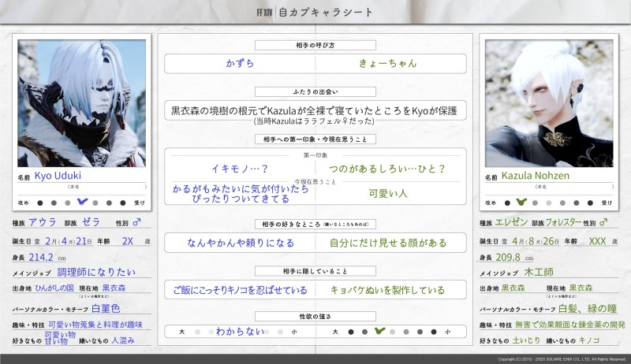Click Kyo's birthday 2月(4月)21日
The width and height of the screenshot is (631, 364).
pos(69,241)
